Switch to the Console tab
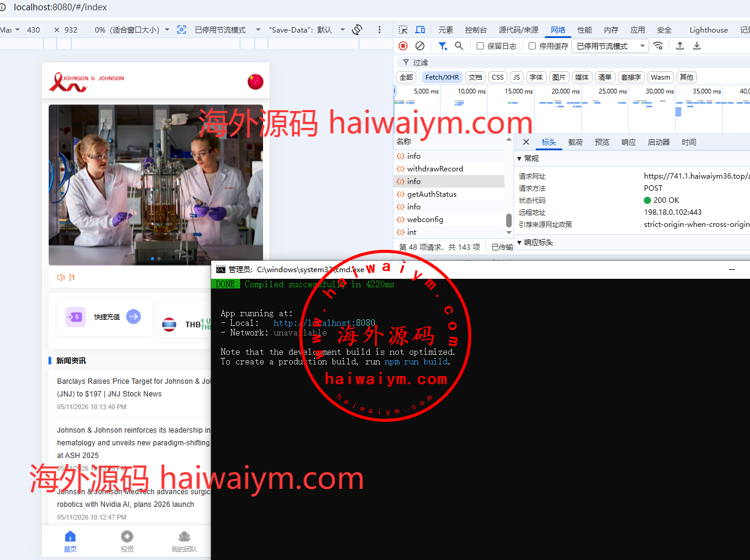Viewport: 750px width, 560px height. click(475, 30)
